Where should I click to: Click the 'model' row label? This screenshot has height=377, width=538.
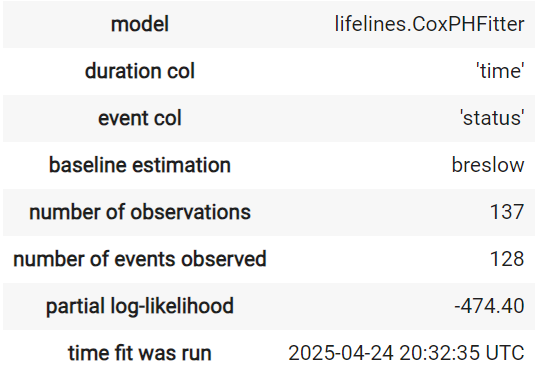tap(140, 24)
